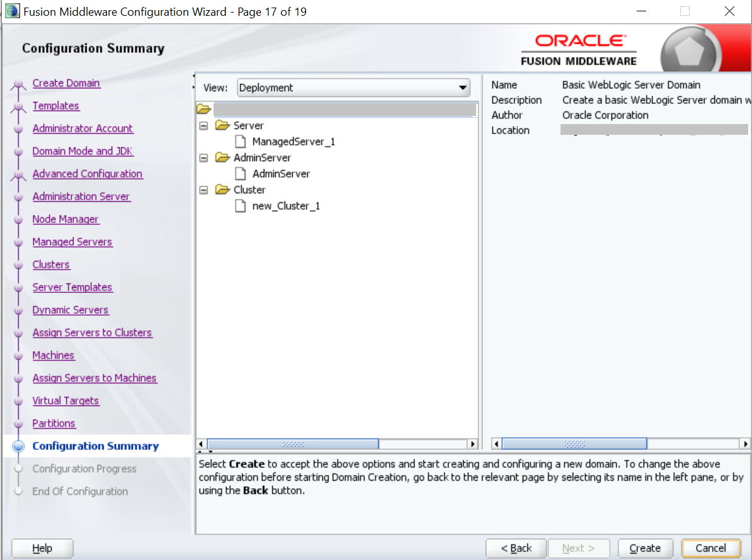Open Administration Server step
Image resolution: width=752 pixels, height=560 pixels.
click(81, 197)
